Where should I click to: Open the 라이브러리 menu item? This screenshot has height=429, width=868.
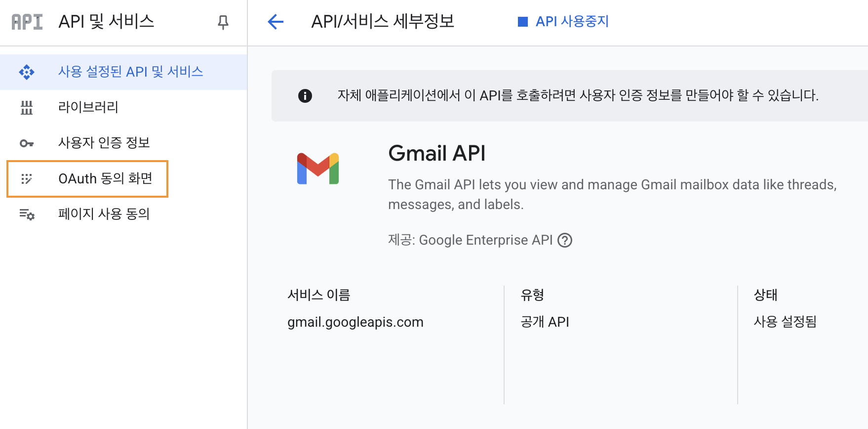[x=88, y=107]
